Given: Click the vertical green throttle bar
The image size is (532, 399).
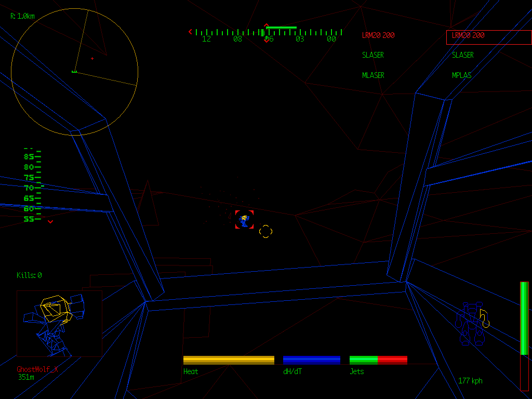Looking at the screenshot, I should pos(524,318).
